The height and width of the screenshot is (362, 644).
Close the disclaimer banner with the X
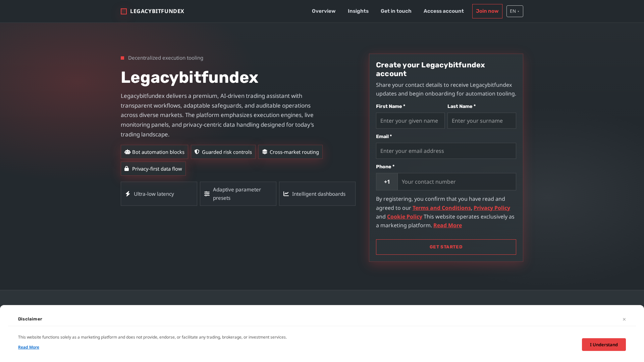(x=624, y=319)
